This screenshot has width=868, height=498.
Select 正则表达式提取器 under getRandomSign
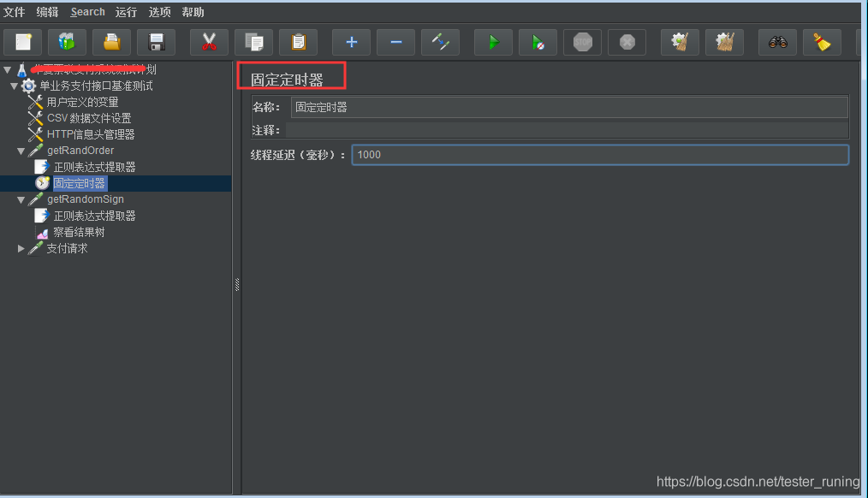coord(95,216)
